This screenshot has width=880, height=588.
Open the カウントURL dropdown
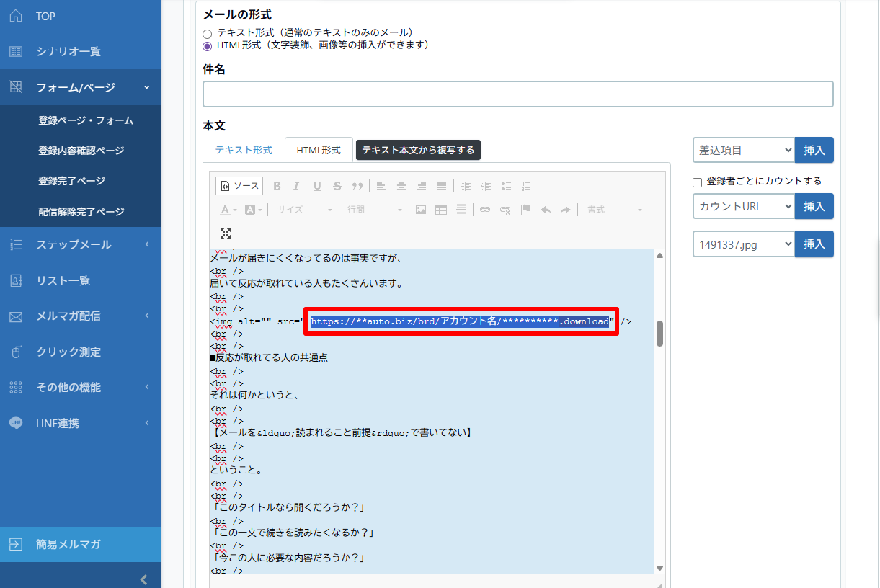[x=744, y=206]
